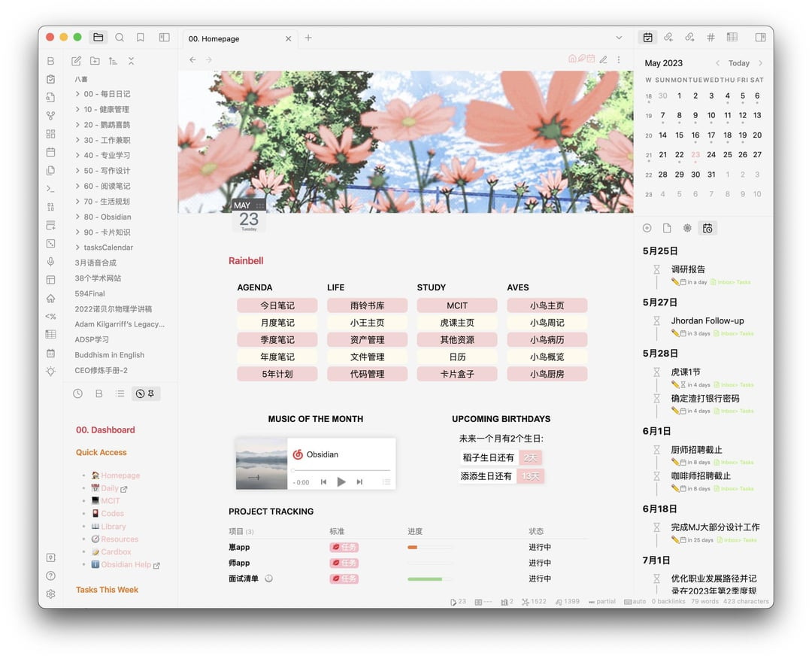Go to previous month arrow in calendar
Image resolution: width=812 pixels, height=659 pixels.
[717, 63]
